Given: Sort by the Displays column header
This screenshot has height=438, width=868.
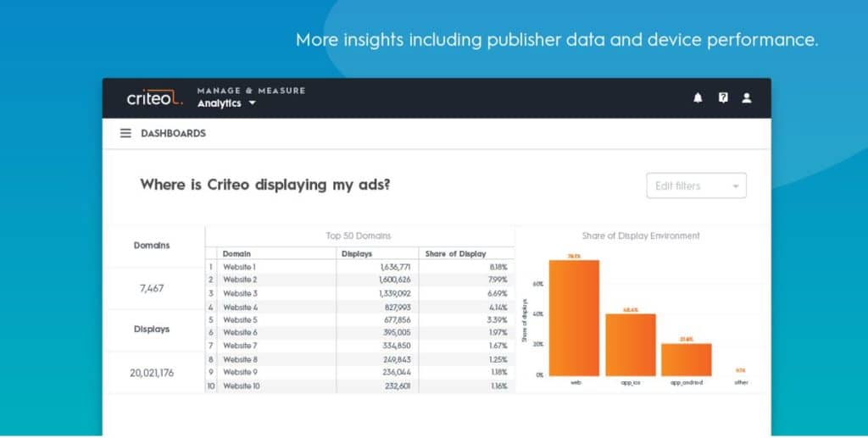Looking at the screenshot, I should [357, 254].
